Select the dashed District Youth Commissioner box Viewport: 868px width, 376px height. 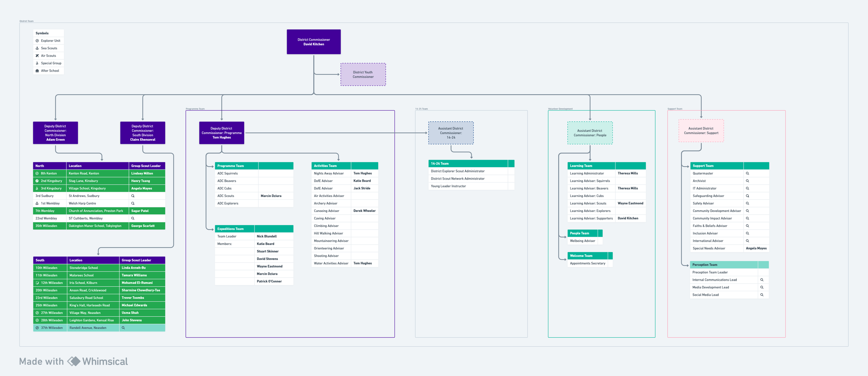point(363,74)
